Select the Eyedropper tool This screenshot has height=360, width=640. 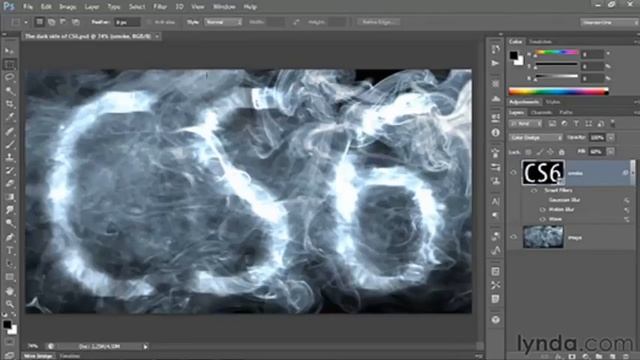pos(10,117)
